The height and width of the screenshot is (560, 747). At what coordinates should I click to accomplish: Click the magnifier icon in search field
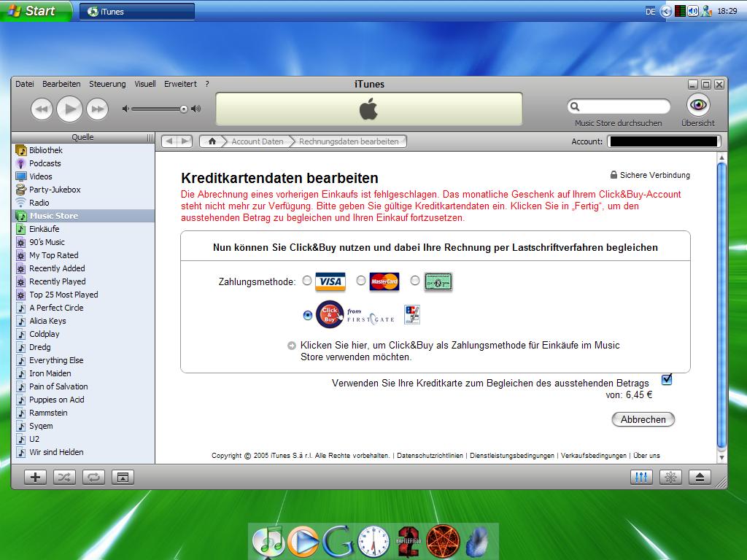point(575,106)
